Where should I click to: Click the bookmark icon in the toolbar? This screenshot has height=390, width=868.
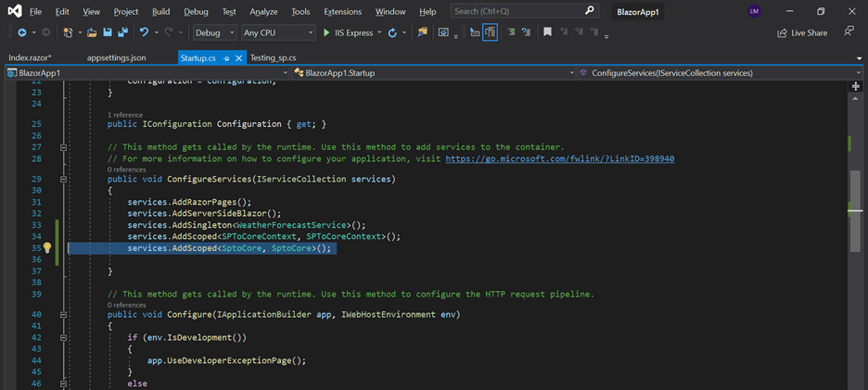pos(547,32)
